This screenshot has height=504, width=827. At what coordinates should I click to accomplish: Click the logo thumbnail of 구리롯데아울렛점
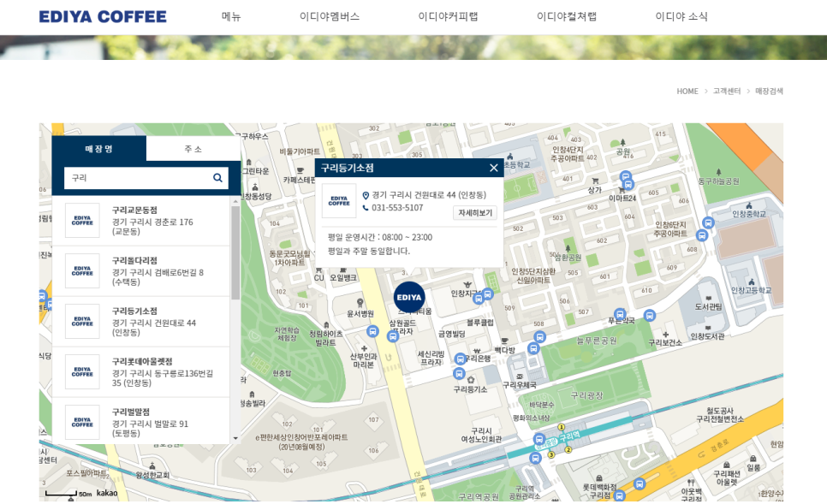pos(82,372)
